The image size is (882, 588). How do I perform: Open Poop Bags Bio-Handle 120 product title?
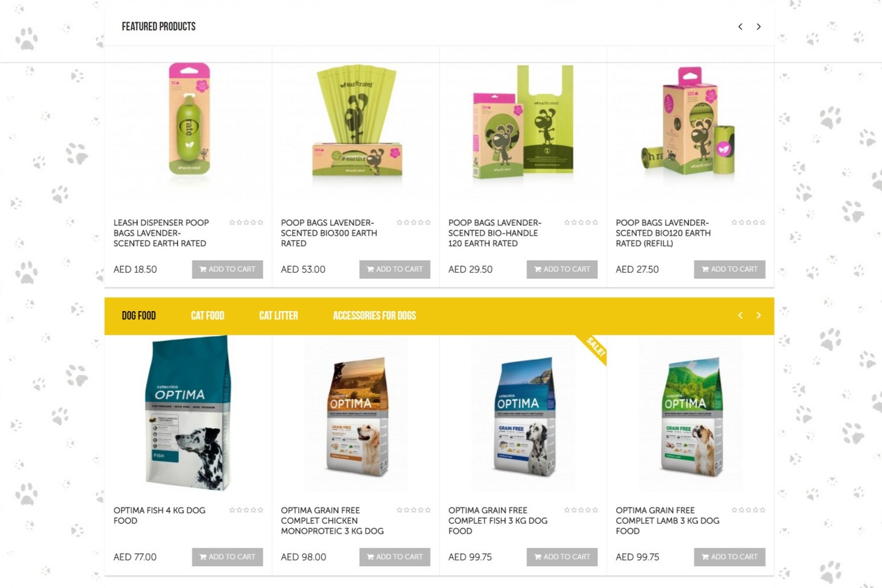pyautogui.click(x=495, y=233)
